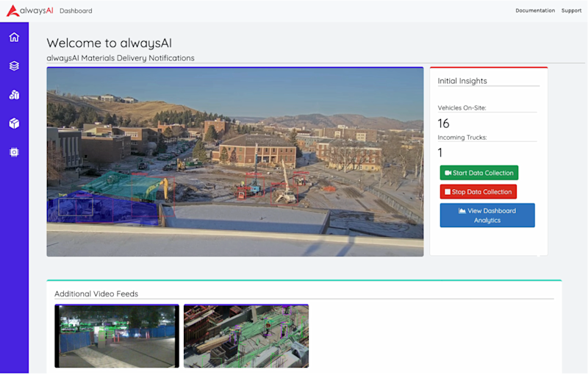
Task: Open the Documentation link
Action: [535, 10]
